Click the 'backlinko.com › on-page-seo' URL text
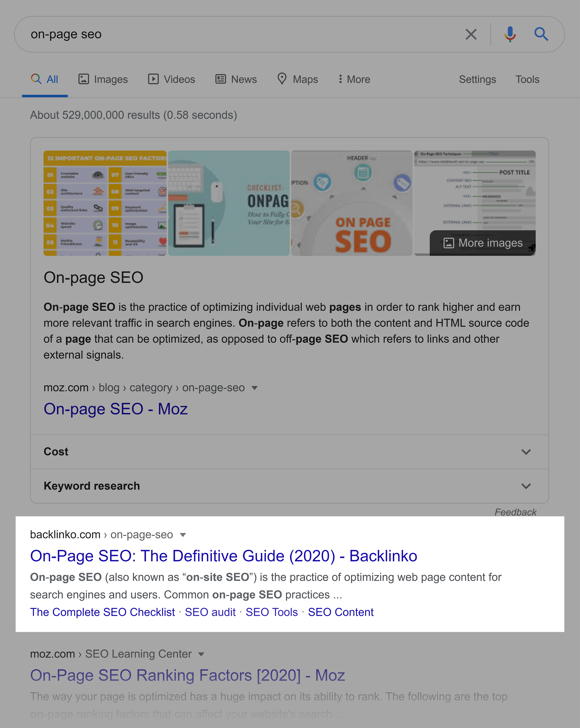 [x=101, y=535]
